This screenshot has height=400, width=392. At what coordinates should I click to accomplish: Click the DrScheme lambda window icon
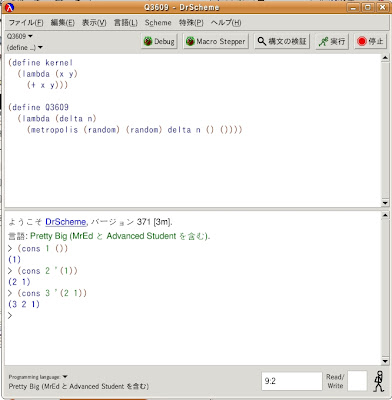[x=10, y=7]
